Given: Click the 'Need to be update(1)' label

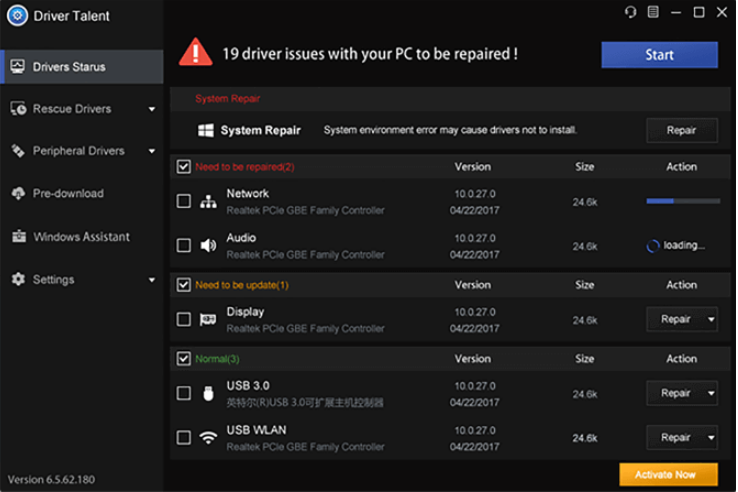Looking at the screenshot, I should click(x=242, y=285).
